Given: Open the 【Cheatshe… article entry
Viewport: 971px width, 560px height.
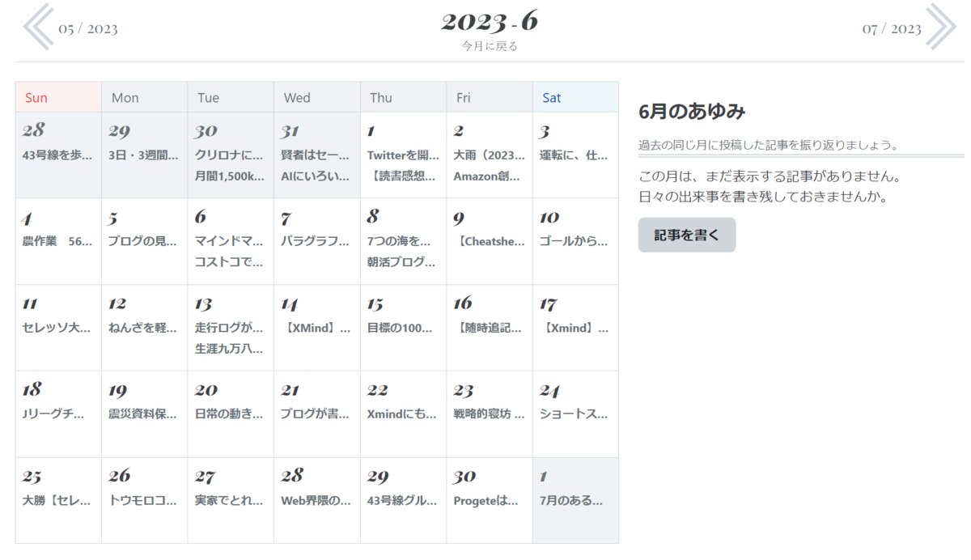Looking at the screenshot, I should pos(490,241).
